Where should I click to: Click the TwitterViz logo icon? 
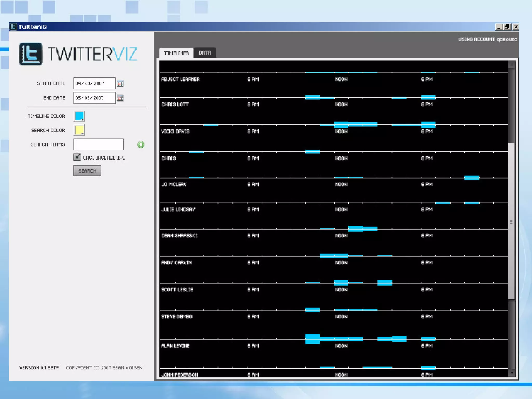coord(31,54)
